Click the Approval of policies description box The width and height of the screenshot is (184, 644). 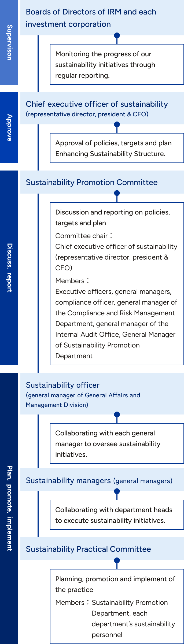[117, 148]
